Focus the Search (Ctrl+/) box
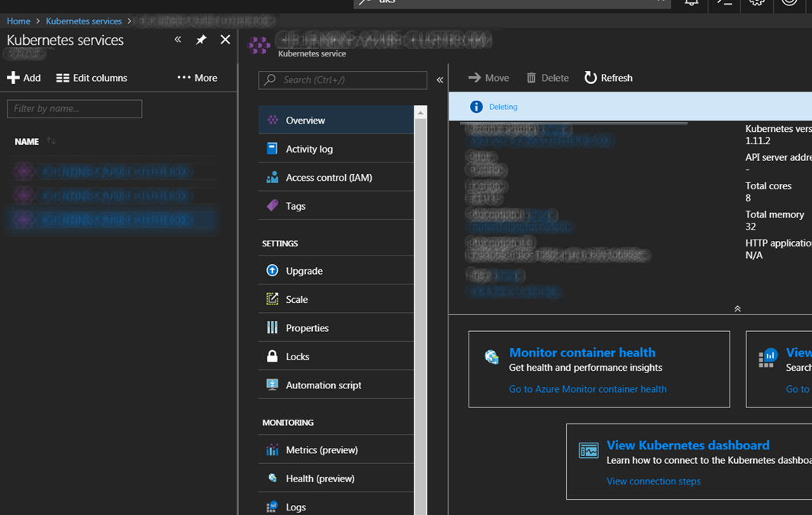Viewport: 812px width, 515px height. pos(343,79)
